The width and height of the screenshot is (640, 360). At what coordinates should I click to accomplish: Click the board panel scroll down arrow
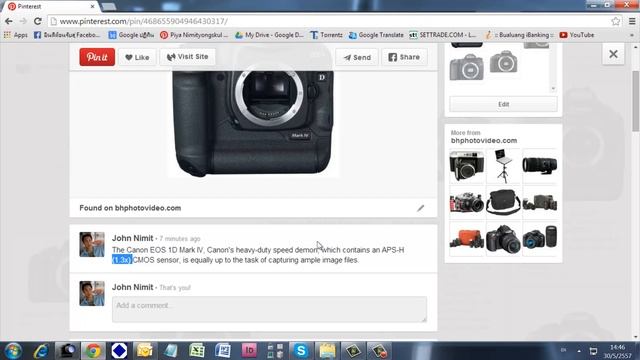click(553, 88)
